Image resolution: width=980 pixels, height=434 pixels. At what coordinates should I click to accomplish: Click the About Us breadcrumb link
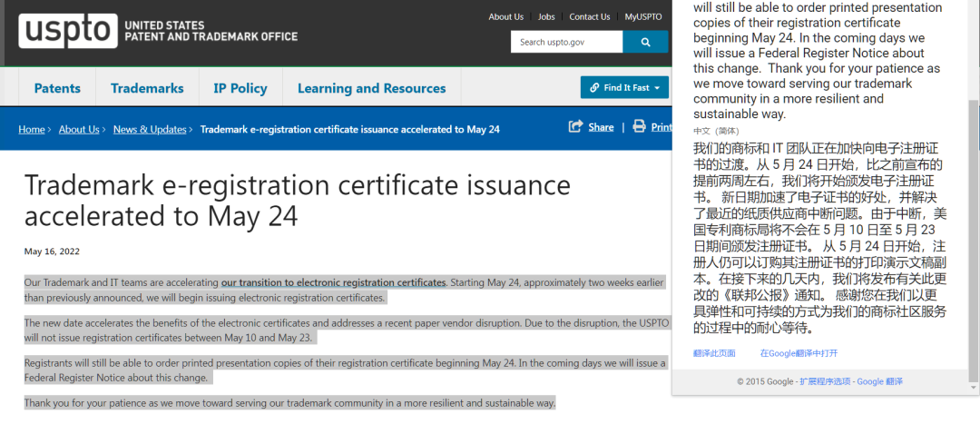pyautogui.click(x=79, y=129)
